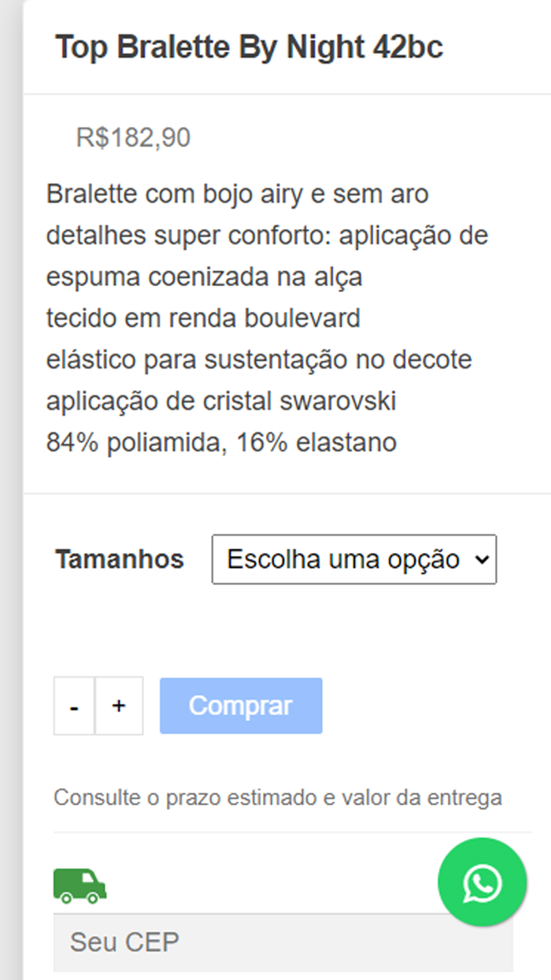
Task: Click the Comprar button
Action: pyautogui.click(x=241, y=706)
